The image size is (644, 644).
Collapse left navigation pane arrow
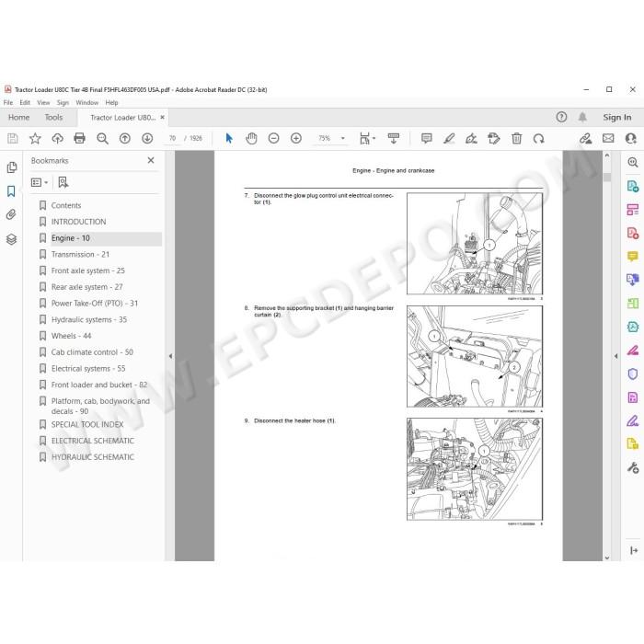coord(170,356)
